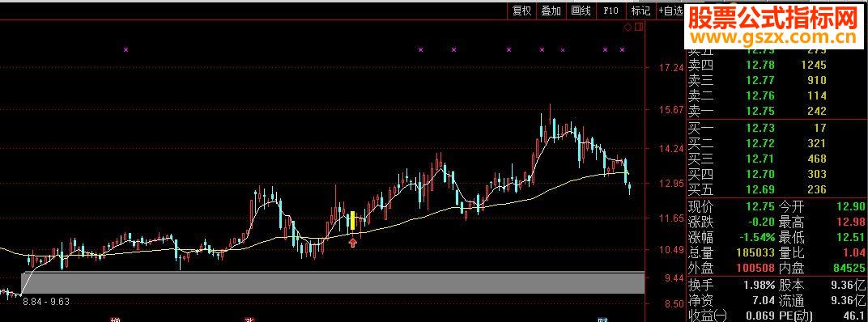Select the 买五 bid row at 12.69
Viewport: 868px width, 322px height.
777,190
